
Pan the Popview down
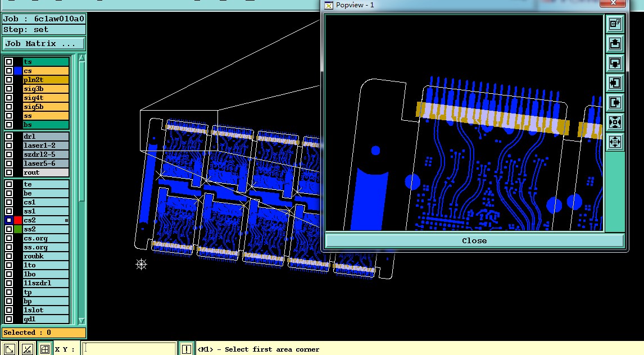615,63
